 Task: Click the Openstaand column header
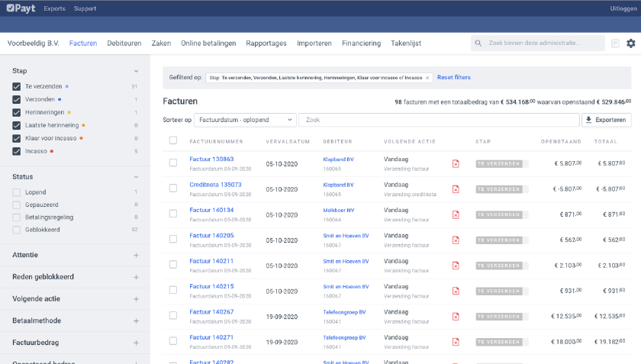pyautogui.click(x=561, y=141)
